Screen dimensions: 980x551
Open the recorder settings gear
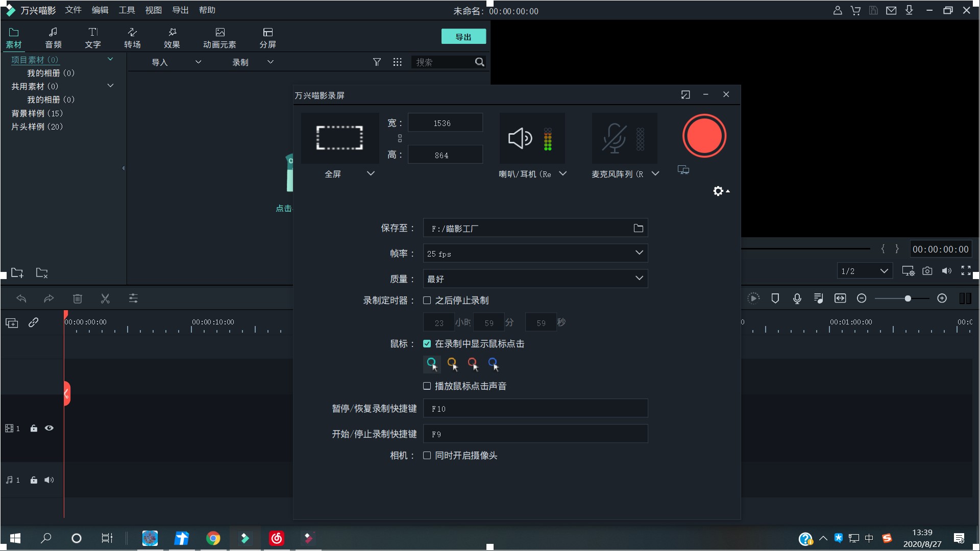click(718, 191)
